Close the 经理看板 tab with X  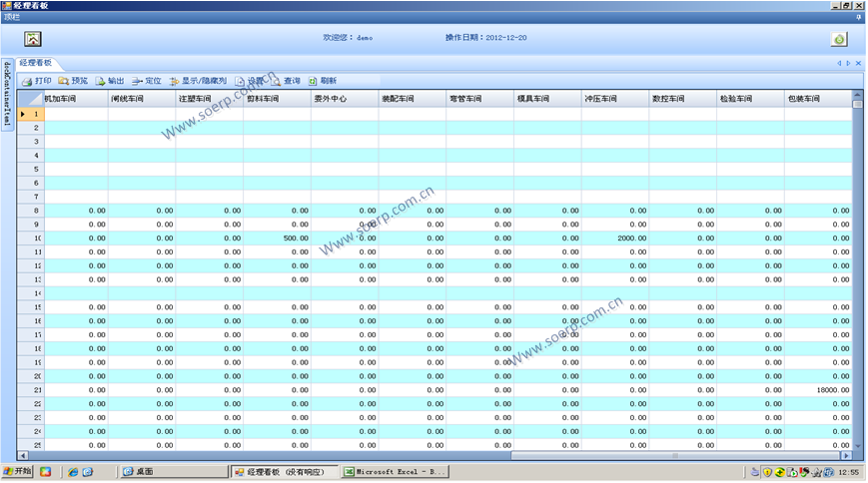pyautogui.click(x=859, y=63)
